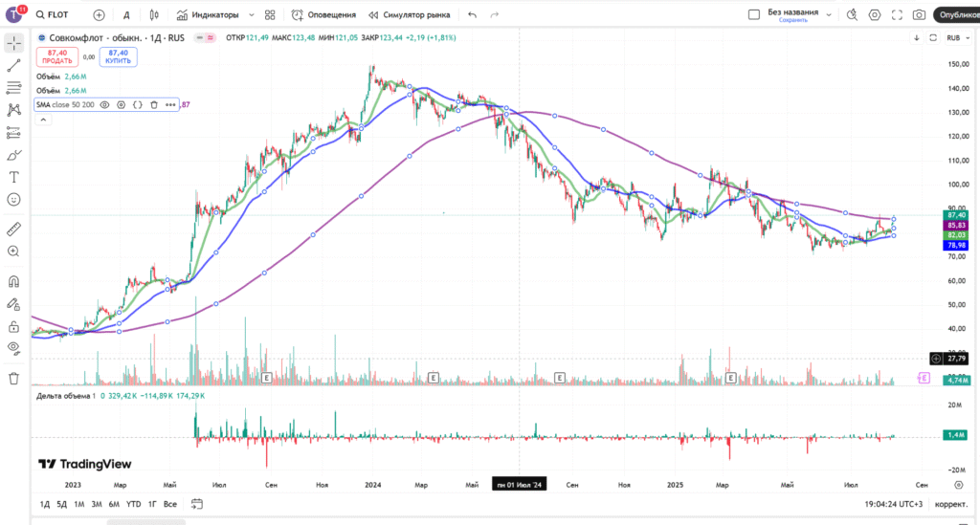Toggle magnet mode in left toolbar
Viewport: 980px width, 525px height.
tap(13, 281)
